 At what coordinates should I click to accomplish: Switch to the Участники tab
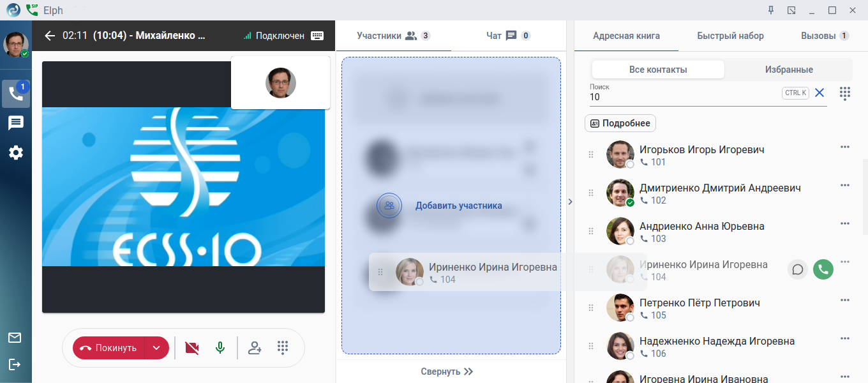coord(393,36)
